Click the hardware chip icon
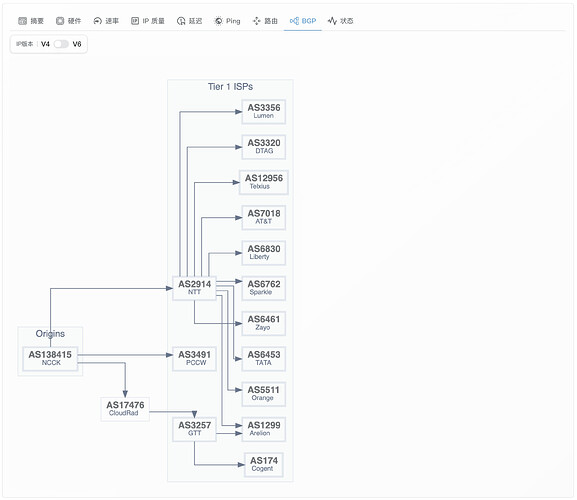The width and height of the screenshot is (577, 500). coord(60,21)
